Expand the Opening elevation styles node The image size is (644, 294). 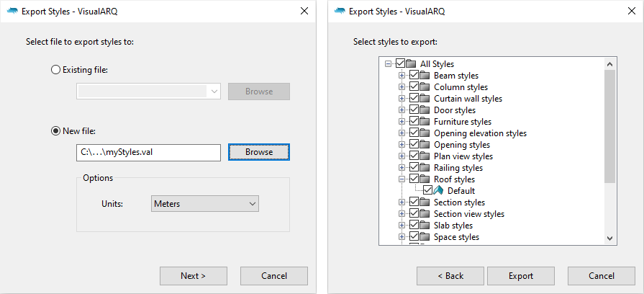pos(402,133)
